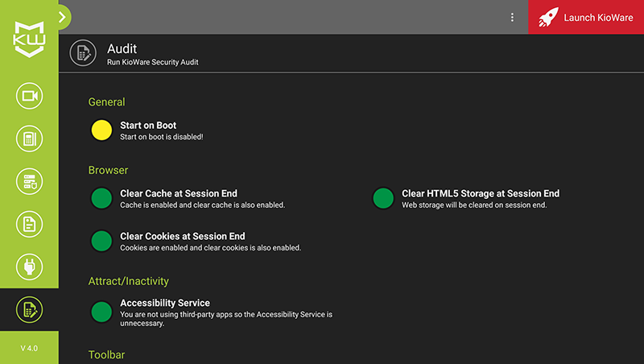Screen dimensions: 644x364
Task: Click the Audit header icon
Action: point(83,53)
